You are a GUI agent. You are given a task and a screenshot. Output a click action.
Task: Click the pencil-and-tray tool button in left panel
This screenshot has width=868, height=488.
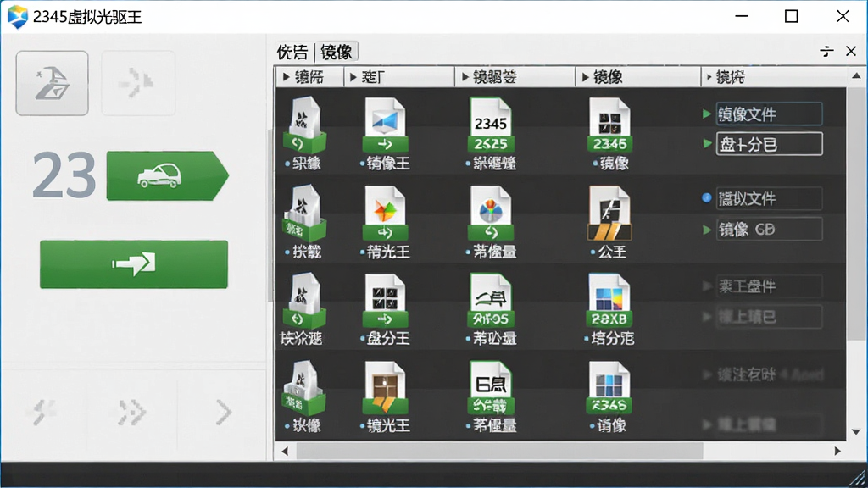click(52, 83)
